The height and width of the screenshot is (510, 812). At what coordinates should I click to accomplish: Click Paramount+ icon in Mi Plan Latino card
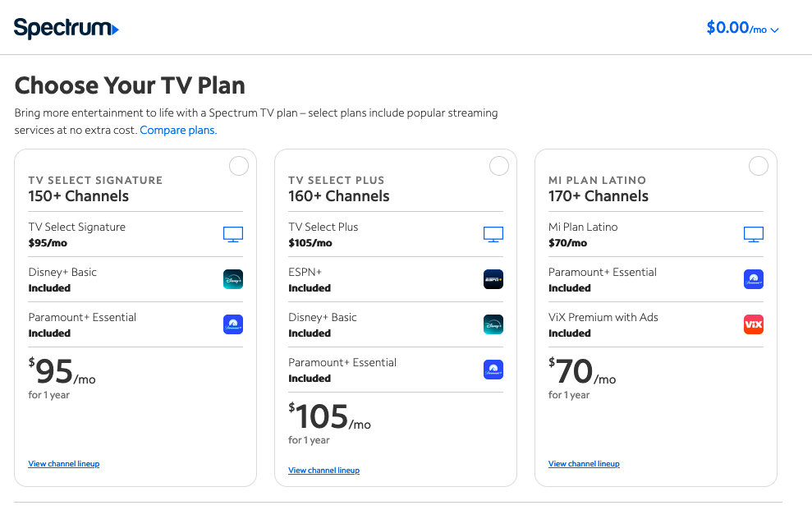[754, 279]
